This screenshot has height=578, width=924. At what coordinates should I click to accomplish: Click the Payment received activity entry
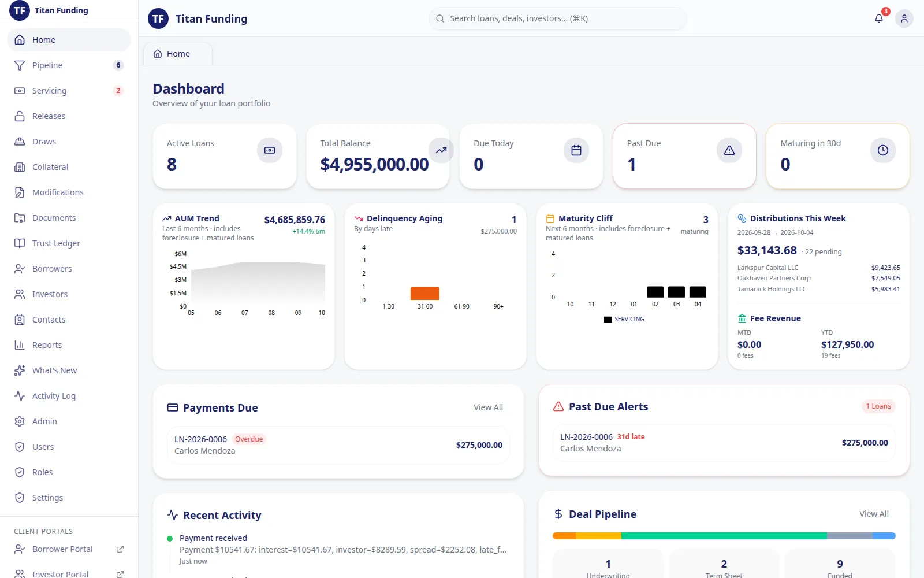(x=338, y=549)
